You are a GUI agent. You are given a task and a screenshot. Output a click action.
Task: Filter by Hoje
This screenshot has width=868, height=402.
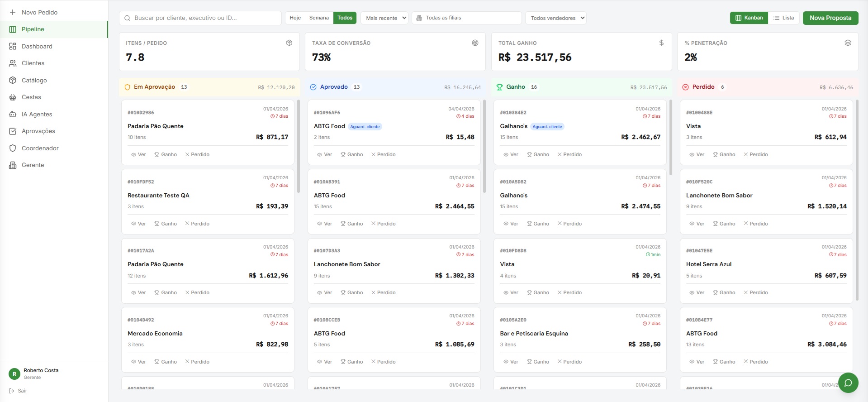pos(295,18)
